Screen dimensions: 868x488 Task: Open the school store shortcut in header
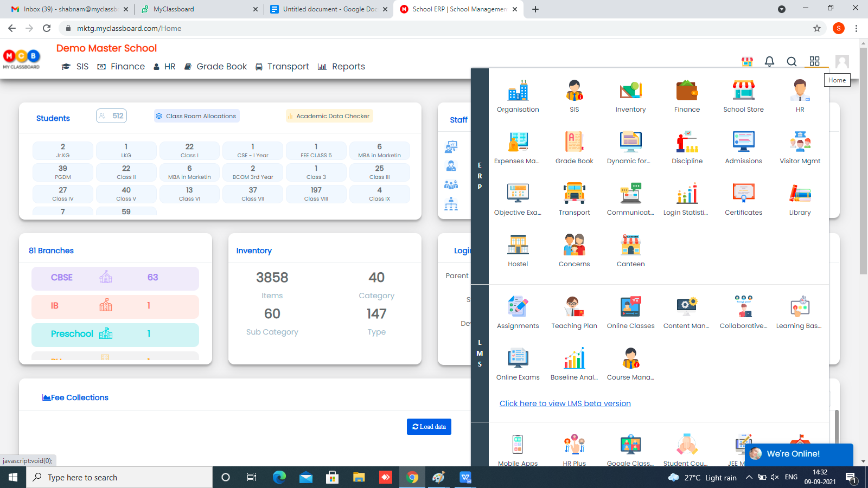point(747,61)
